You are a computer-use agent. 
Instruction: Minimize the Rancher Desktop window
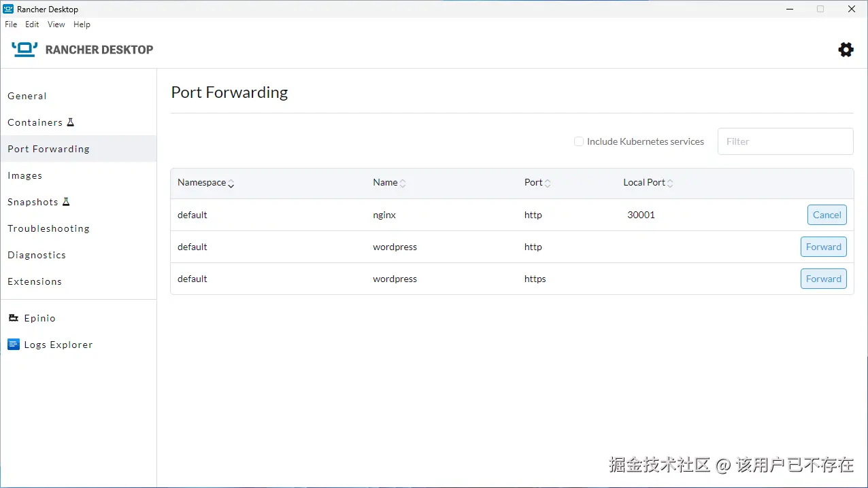pos(789,9)
